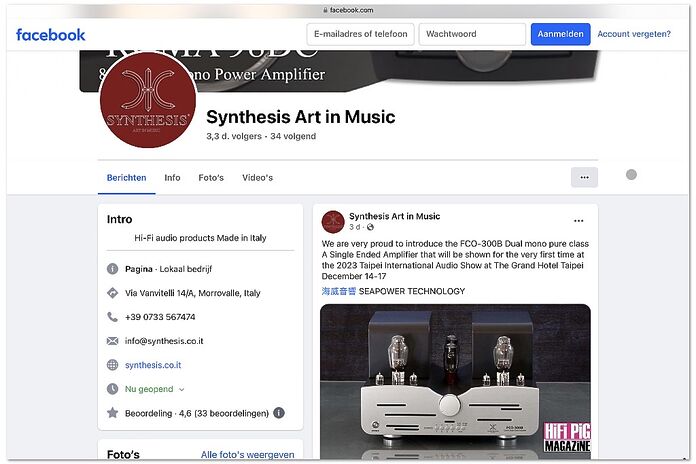This screenshot has height=464, width=696.
Task: Click the Hi-Fi audio products Made in Italy text
Action: tap(200, 238)
